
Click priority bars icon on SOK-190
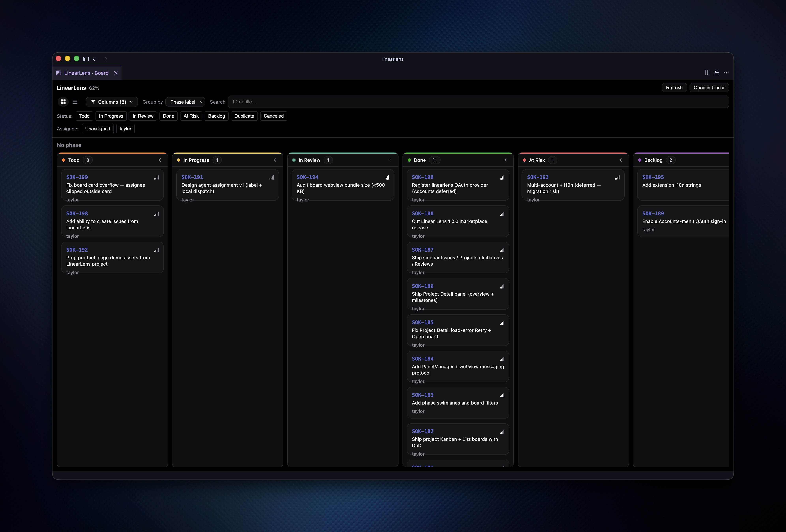(502, 178)
